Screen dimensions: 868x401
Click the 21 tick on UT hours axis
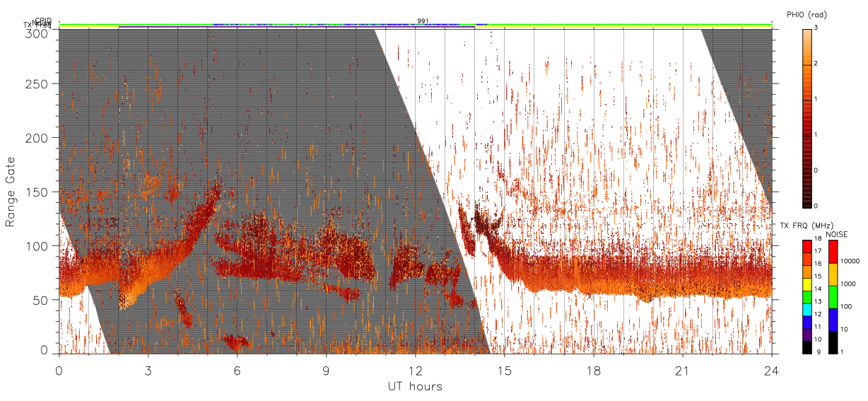pyautogui.click(x=682, y=370)
